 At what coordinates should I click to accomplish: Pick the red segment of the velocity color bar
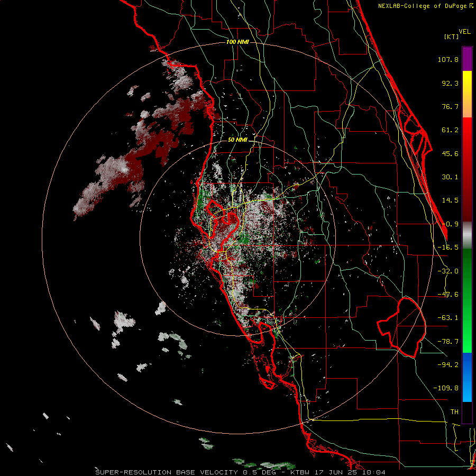467,169
